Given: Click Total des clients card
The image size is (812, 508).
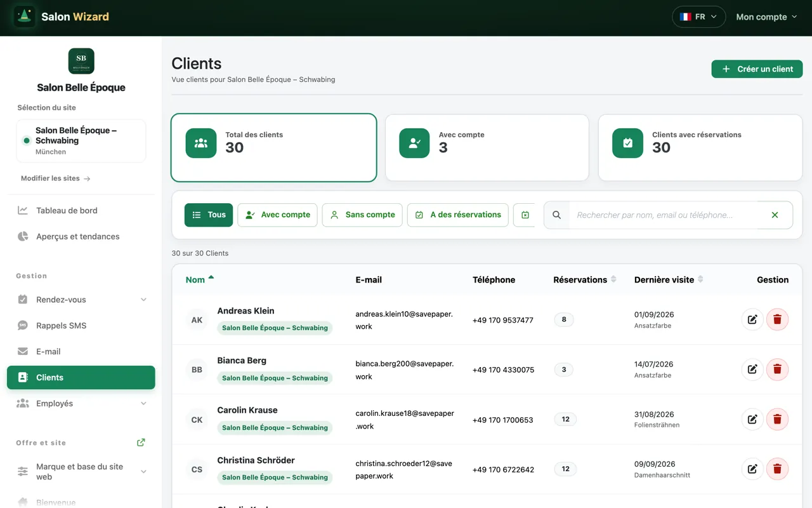Looking at the screenshot, I should click(274, 148).
